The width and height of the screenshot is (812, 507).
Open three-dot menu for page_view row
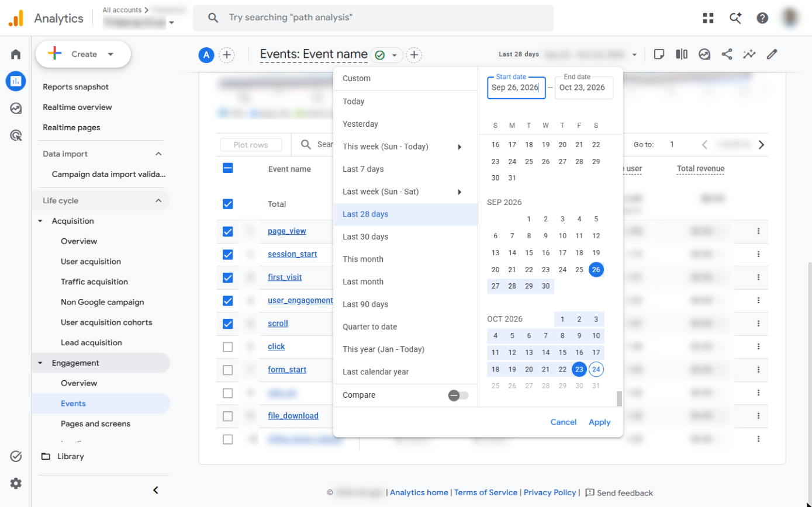(x=758, y=231)
